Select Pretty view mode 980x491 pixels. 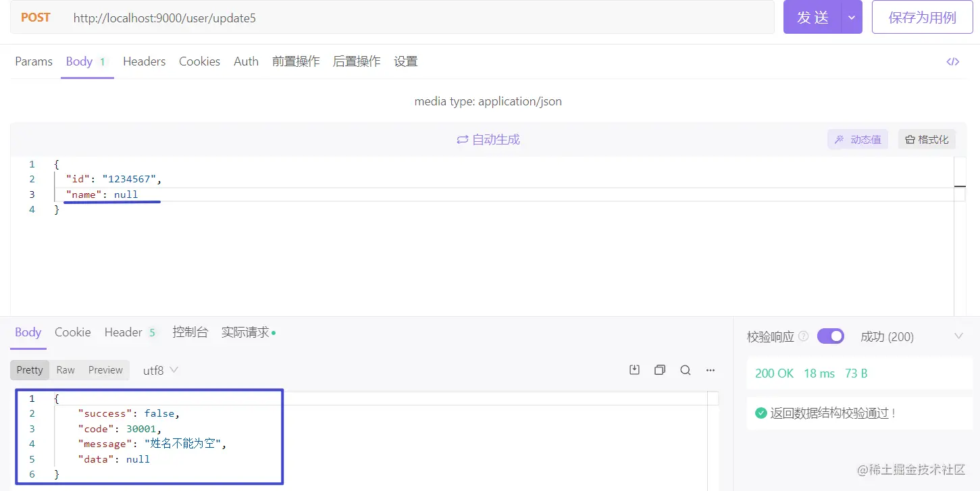pos(30,370)
